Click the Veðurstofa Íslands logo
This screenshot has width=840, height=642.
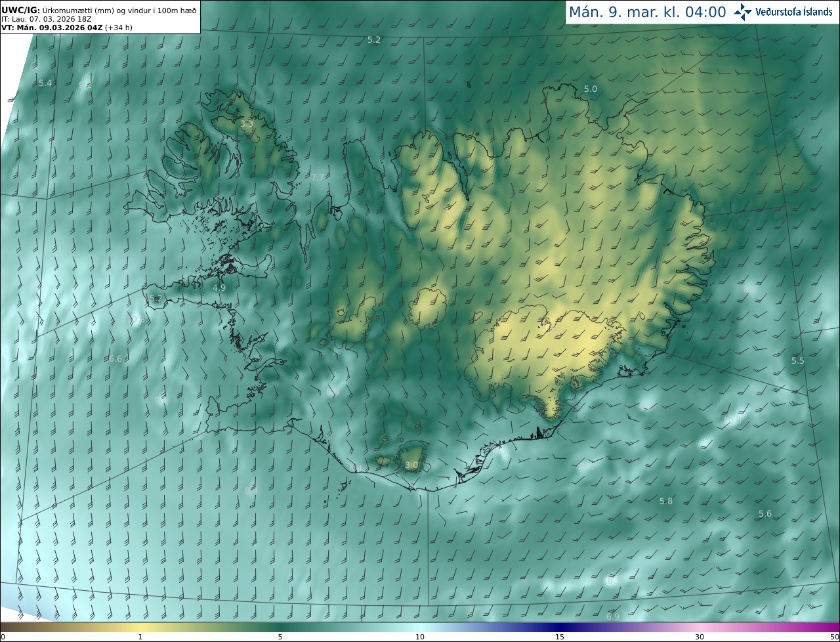[784, 12]
